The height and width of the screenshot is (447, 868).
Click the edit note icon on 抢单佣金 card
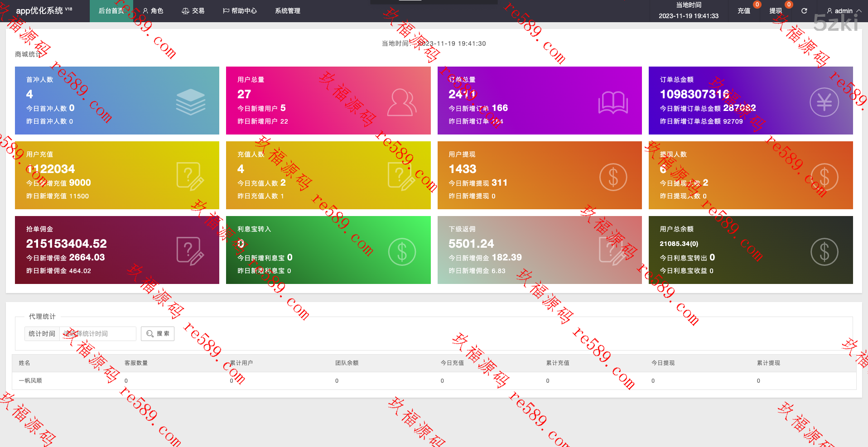click(190, 251)
